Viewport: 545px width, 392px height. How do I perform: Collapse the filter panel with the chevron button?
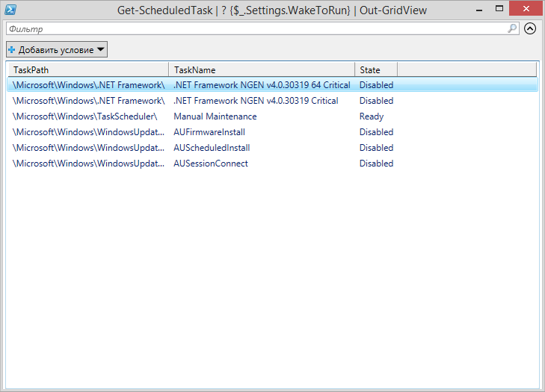click(x=530, y=28)
